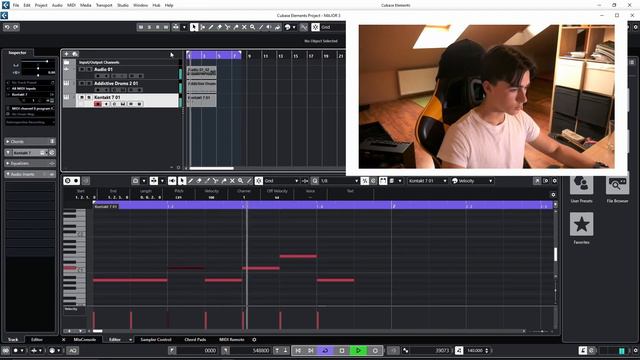The image size is (640, 360).
Task: Select the Inspector Track tab at bottom left
Action: click(x=13, y=340)
